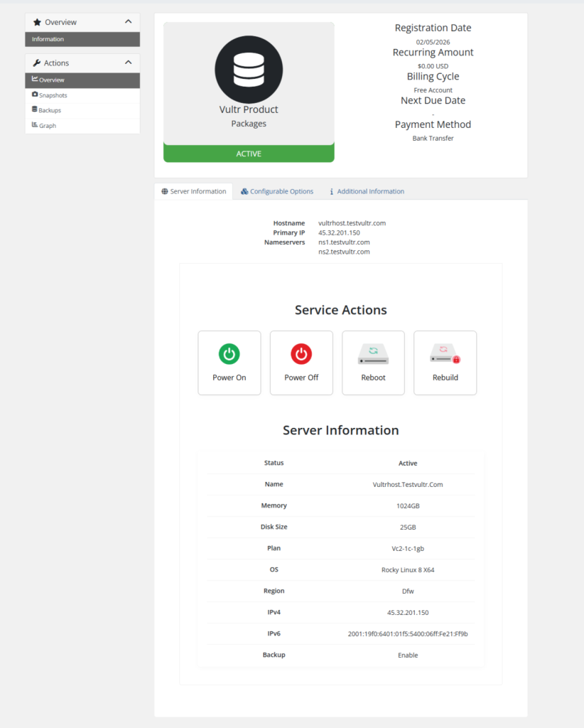Click the Power Off button label

pyautogui.click(x=301, y=378)
